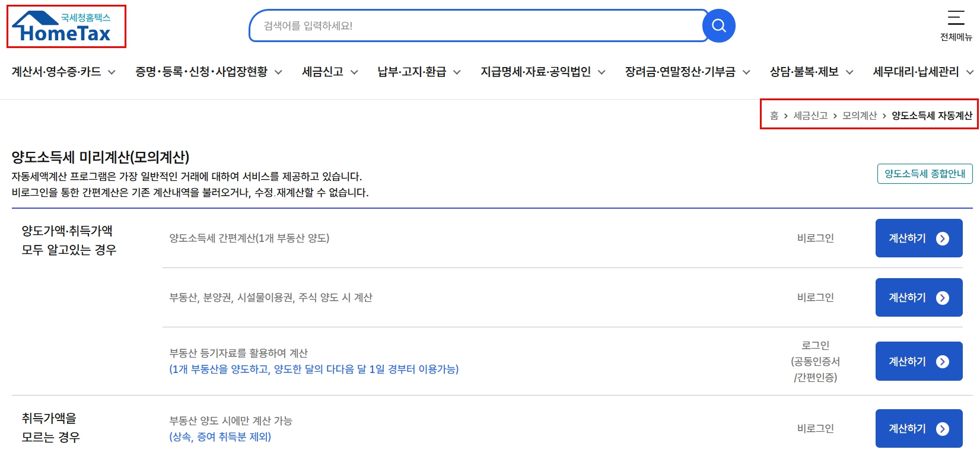Click 계산하기 arrow for 취득가액 모르는 경우
The image size is (980, 459).
coord(943,429)
